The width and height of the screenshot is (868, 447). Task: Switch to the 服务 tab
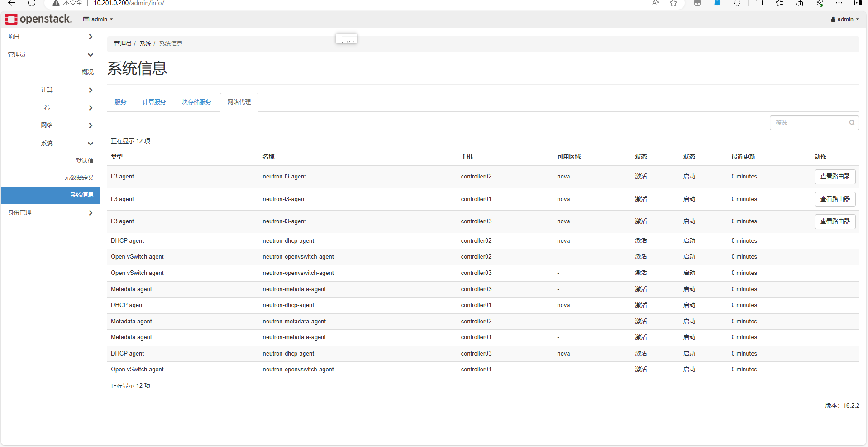[120, 102]
